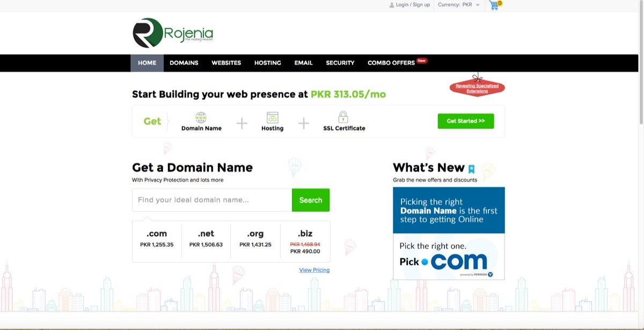
Task: Click the user icon beside Login
Action: click(391, 5)
